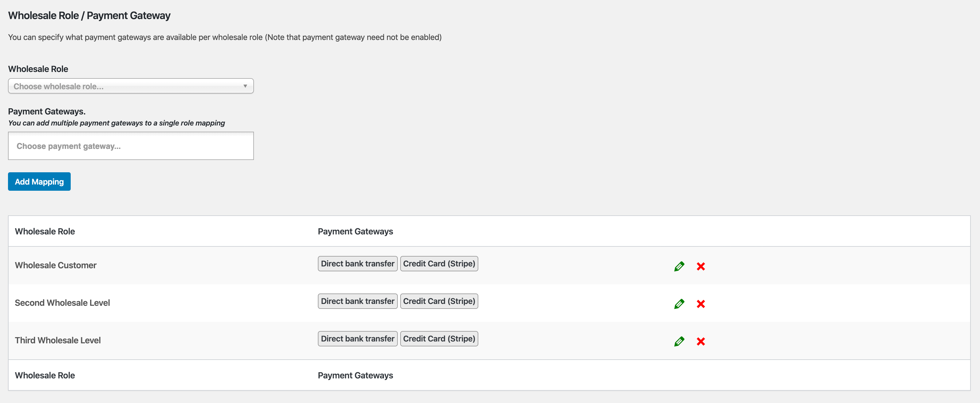980x403 pixels.
Task: Select the Wholesale Customer row name
Action: pyautogui.click(x=56, y=265)
